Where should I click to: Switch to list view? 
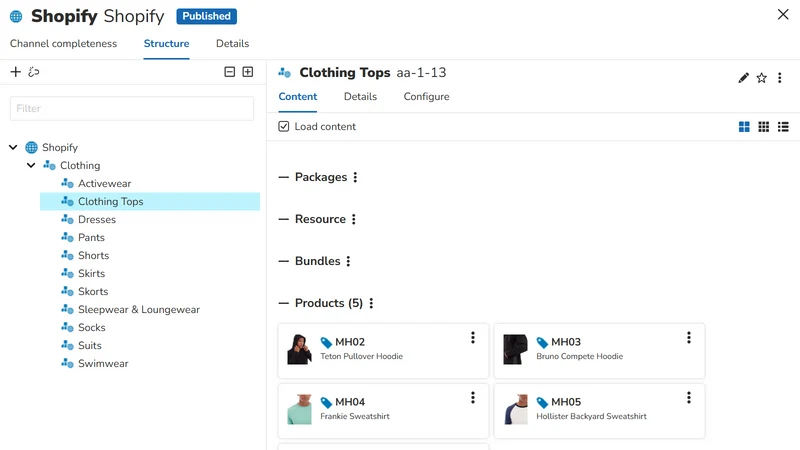click(x=783, y=127)
